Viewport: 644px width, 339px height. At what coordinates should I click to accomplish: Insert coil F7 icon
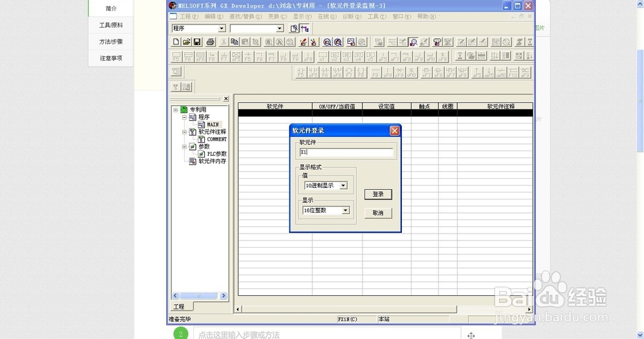tap(349, 72)
